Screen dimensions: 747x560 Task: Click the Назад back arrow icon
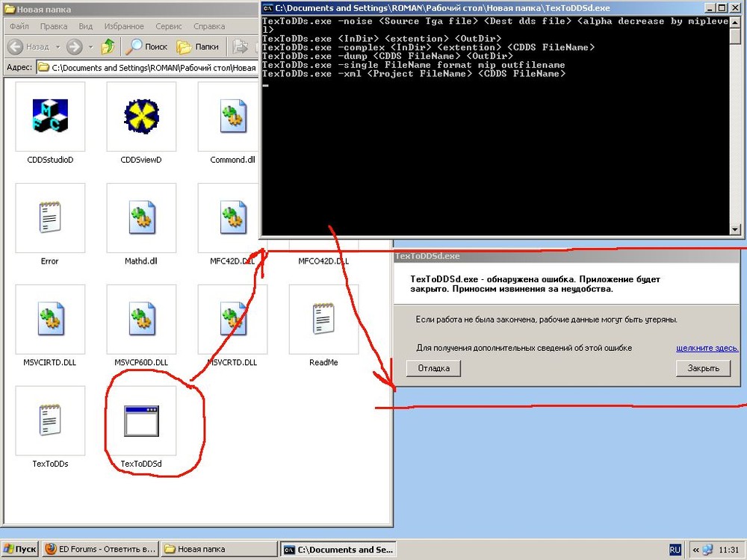15,46
